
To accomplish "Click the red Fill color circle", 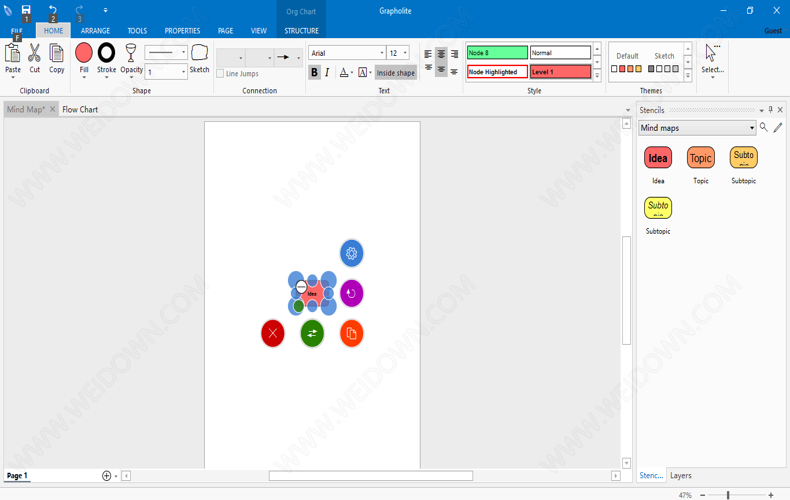I will tap(84, 53).
